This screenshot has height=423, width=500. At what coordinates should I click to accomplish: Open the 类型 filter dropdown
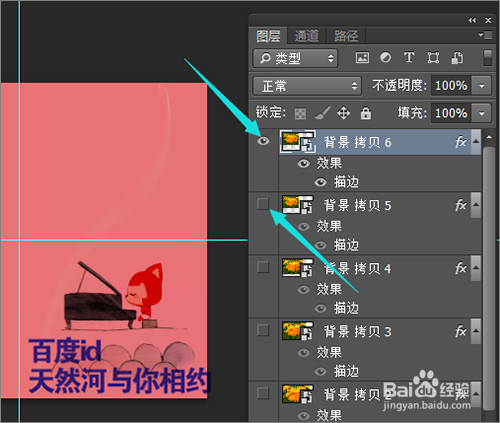tap(295, 58)
